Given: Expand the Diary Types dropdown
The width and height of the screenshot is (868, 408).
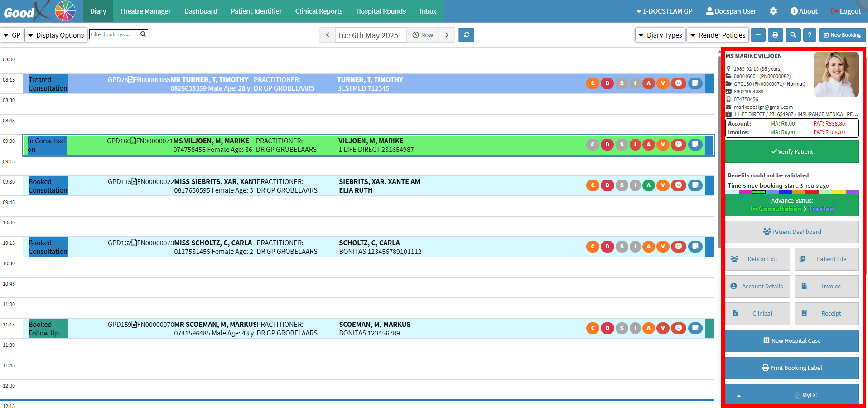Looking at the screenshot, I should [660, 35].
